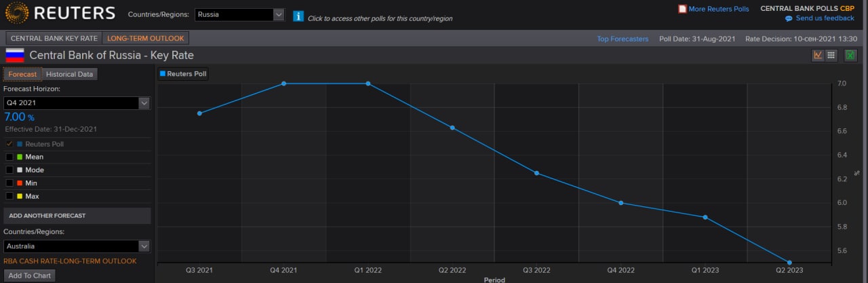868x283 pixels.
Task: Click the Q2 2023 data point
Action: point(789,262)
